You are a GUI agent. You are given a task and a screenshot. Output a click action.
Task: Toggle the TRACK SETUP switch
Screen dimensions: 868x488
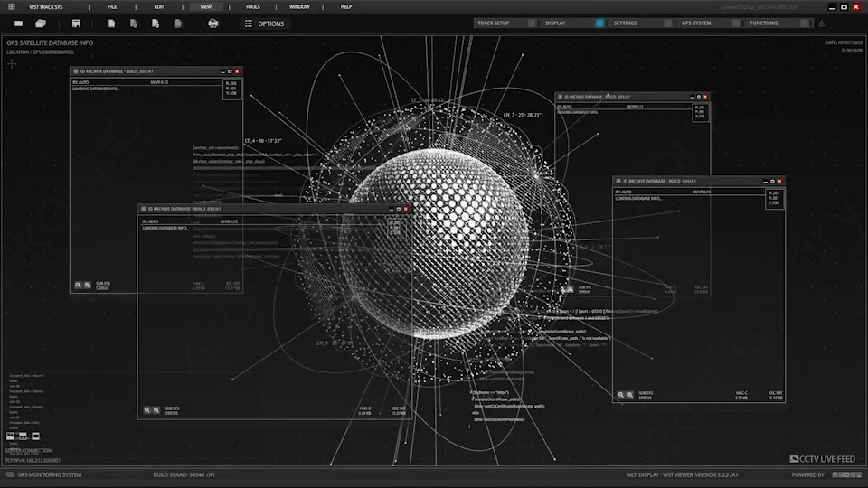tap(532, 23)
